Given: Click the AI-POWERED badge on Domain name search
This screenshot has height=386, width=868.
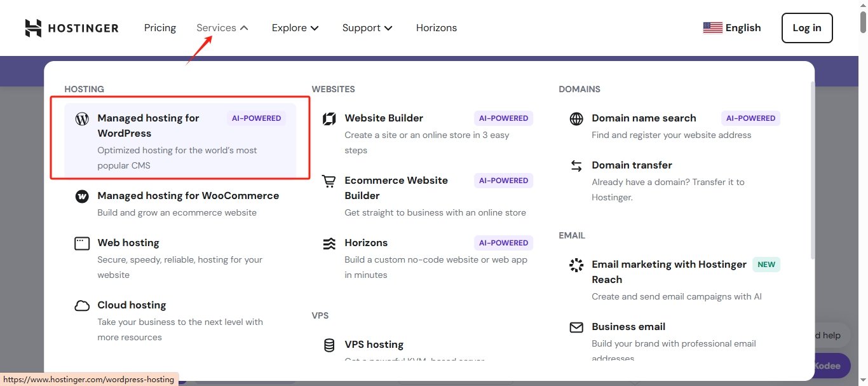Looking at the screenshot, I should 750,118.
